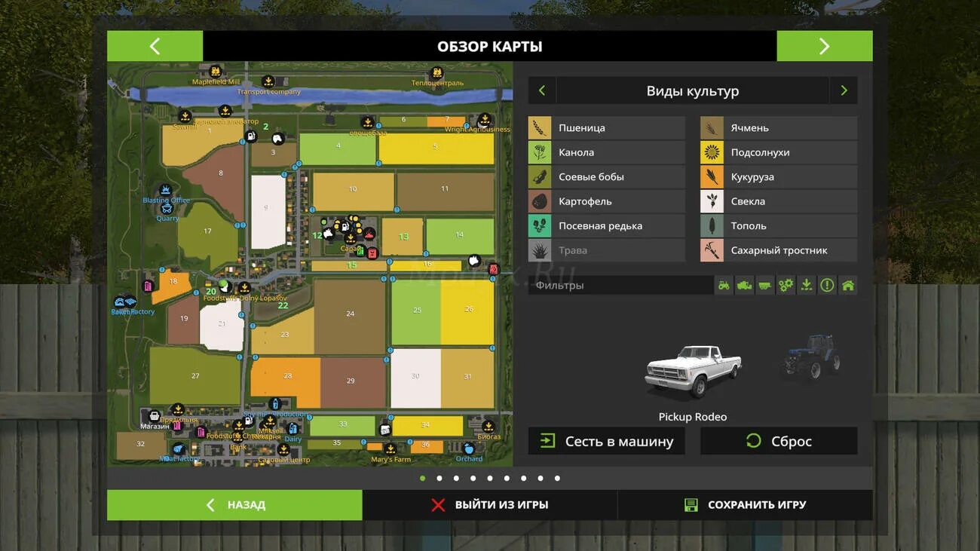Select field 27 on the map
The width and height of the screenshot is (980, 551).
click(x=195, y=375)
